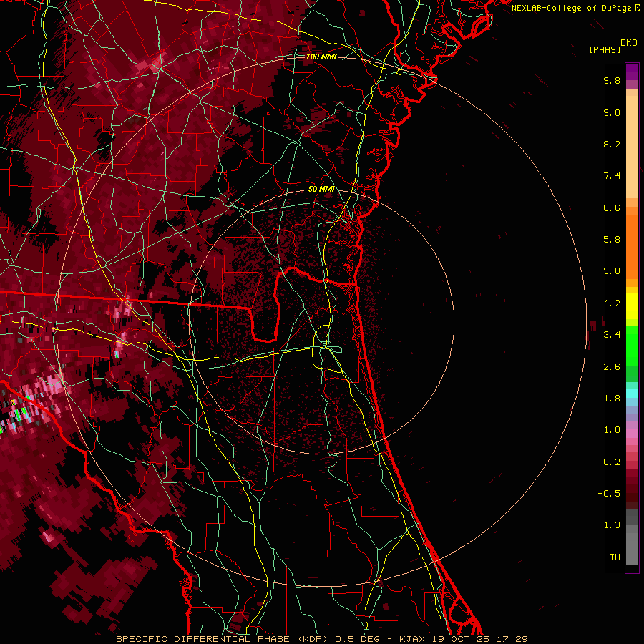Click the [PHAS] units label
The height and width of the screenshot is (644, 644).
click(x=605, y=49)
